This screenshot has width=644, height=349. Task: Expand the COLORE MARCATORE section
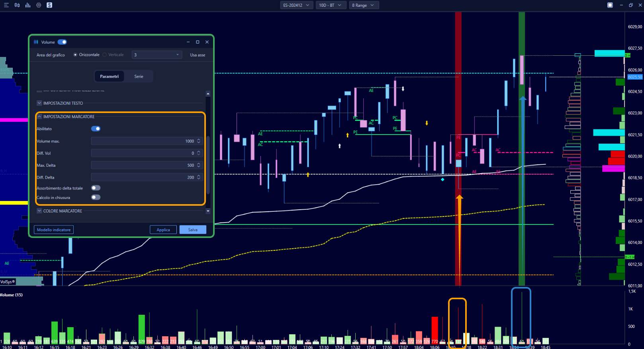[x=39, y=211]
